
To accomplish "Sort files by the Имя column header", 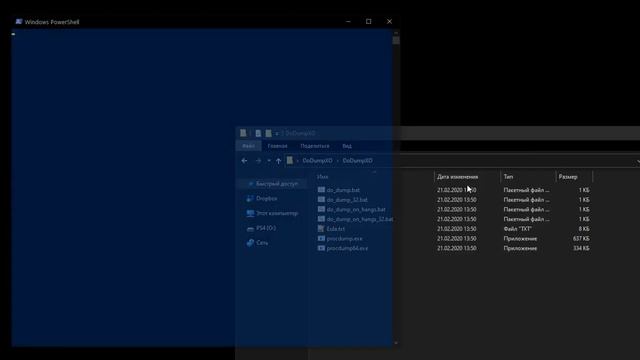I will [x=322, y=177].
